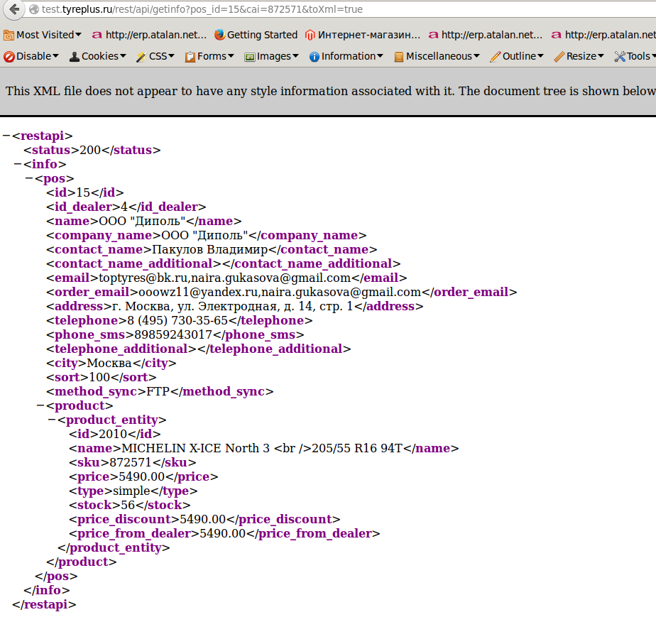Open the first erp.atalan.net bookmark

point(150,35)
